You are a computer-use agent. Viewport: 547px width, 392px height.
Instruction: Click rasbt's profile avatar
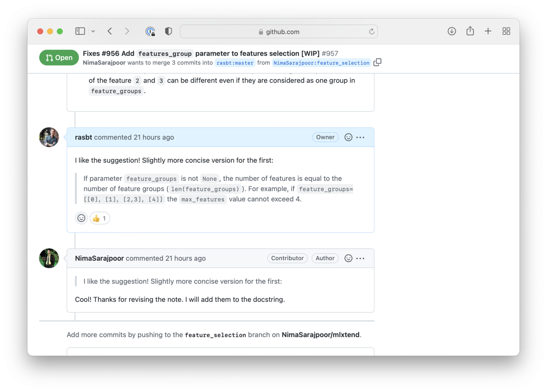(x=49, y=137)
